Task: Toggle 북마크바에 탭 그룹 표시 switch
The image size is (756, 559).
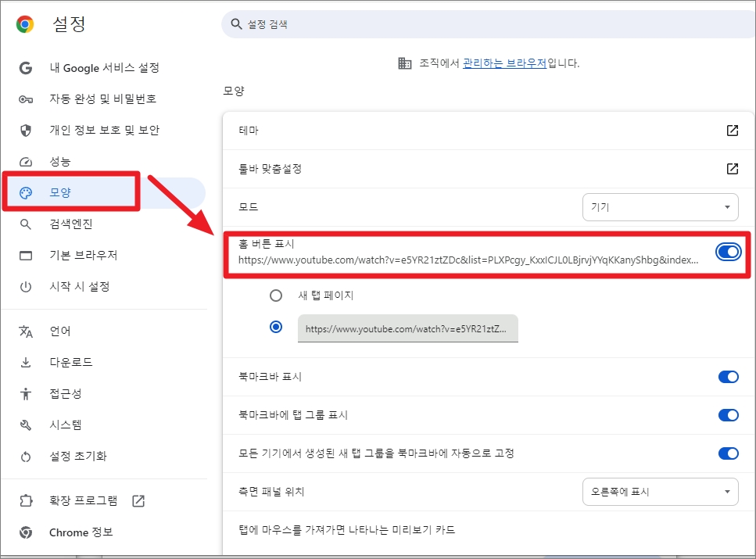Action: 728,415
